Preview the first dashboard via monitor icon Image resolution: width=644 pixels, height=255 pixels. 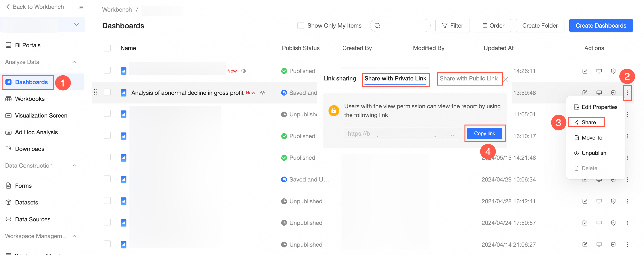pos(599,71)
